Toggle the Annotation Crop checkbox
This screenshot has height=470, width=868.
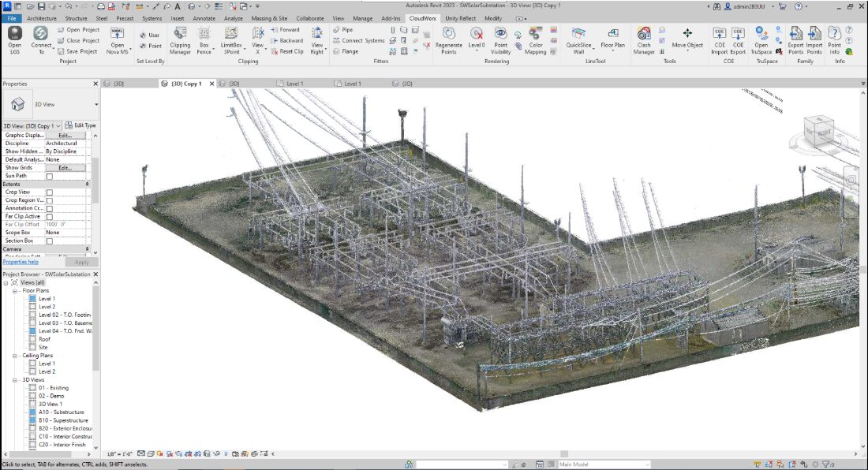(49, 209)
